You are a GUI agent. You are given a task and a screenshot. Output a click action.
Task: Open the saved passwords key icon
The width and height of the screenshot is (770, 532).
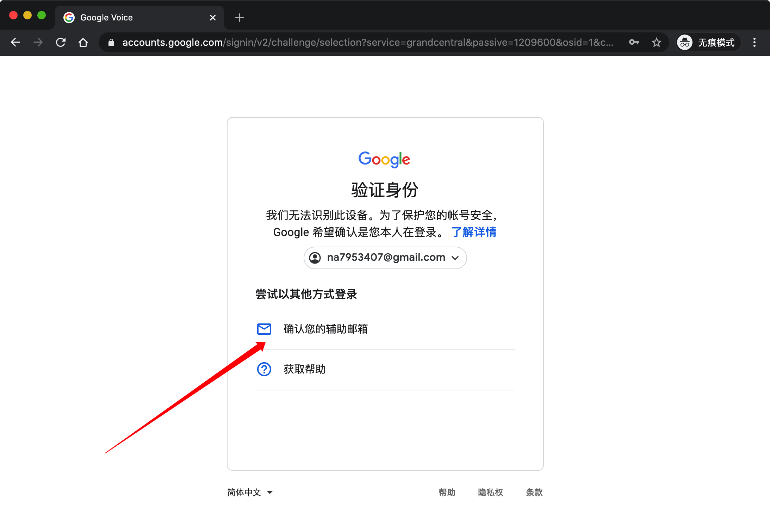coord(634,43)
